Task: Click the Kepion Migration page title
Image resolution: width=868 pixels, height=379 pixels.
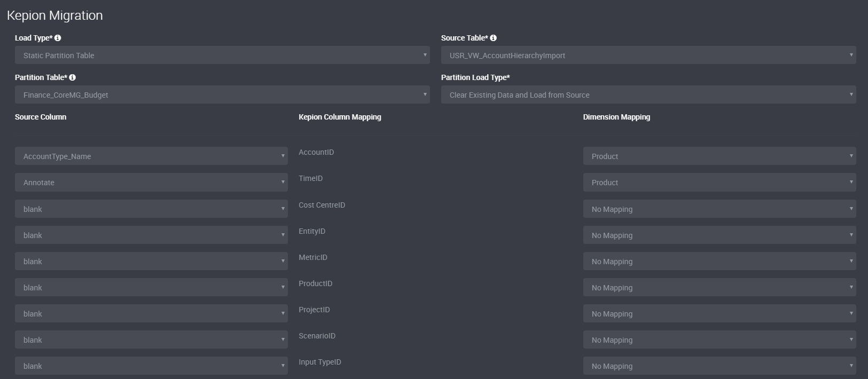Action: 55,15
